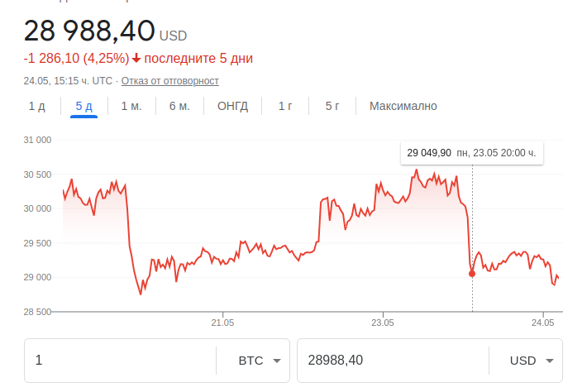Click the BTC dropdown arrow icon

click(x=276, y=361)
